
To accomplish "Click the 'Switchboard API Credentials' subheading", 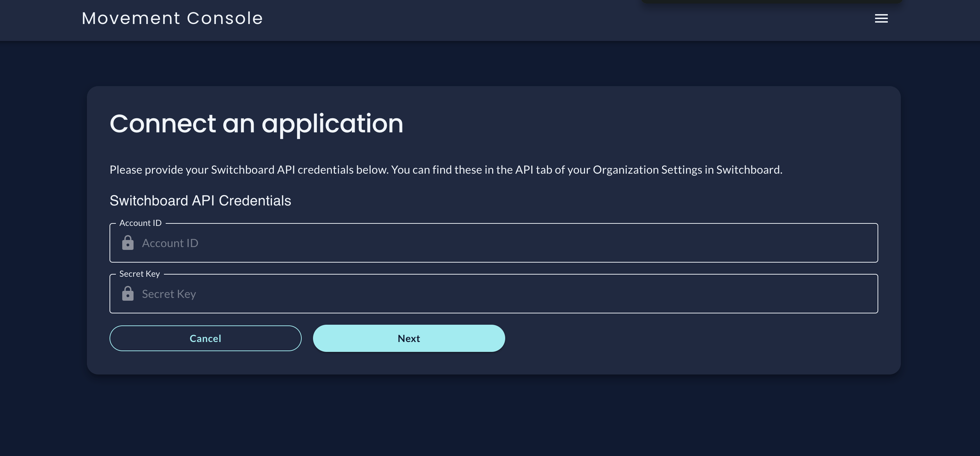I will 201,200.
